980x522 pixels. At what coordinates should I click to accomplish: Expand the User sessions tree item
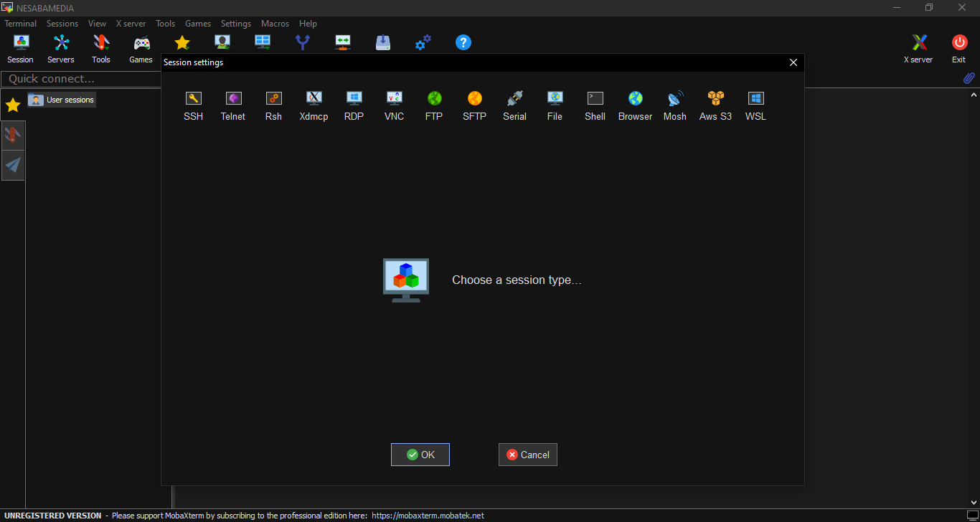coord(62,100)
